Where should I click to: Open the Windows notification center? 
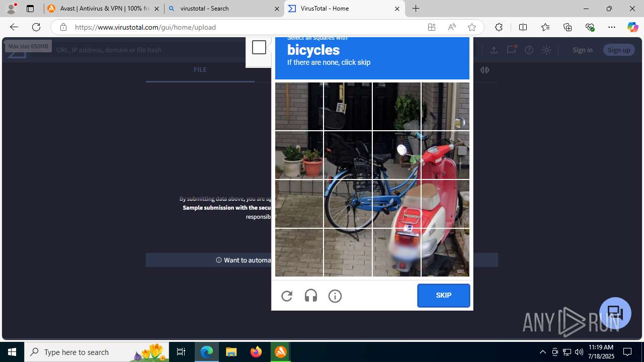coord(628,352)
